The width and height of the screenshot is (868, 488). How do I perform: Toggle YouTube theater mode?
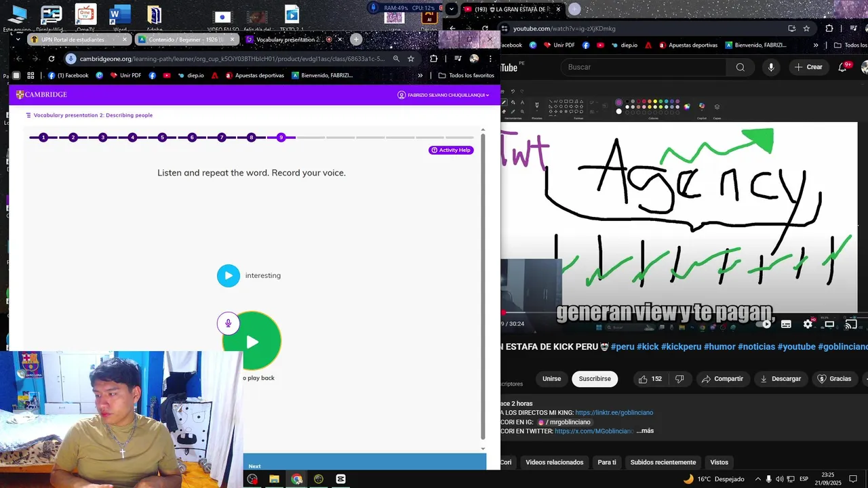(829, 324)
